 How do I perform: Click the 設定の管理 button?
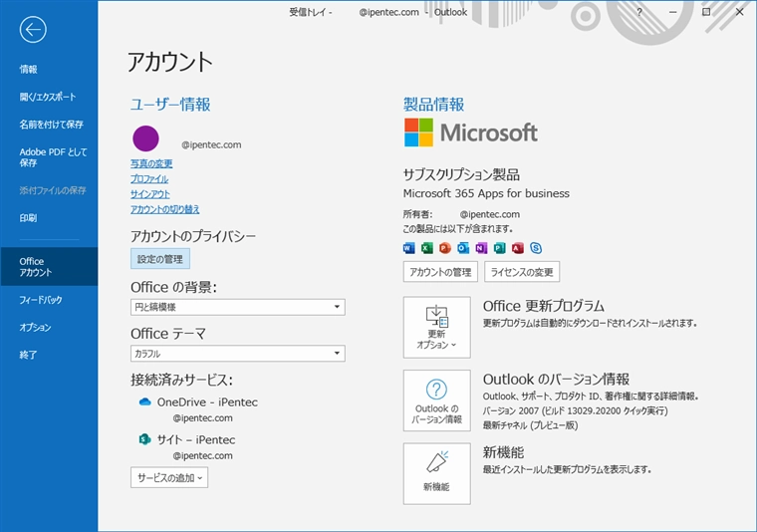tap(159, 259)
